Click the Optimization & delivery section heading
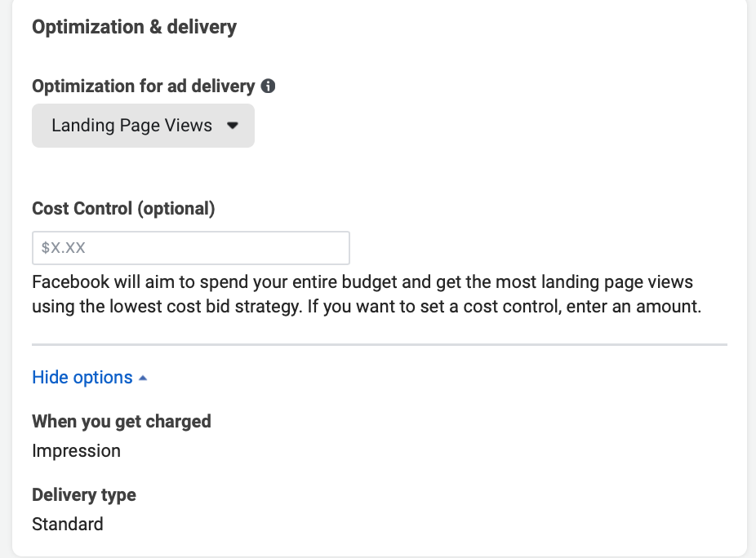The width and height of the screenshot is (756, 558). pos(134,27)
